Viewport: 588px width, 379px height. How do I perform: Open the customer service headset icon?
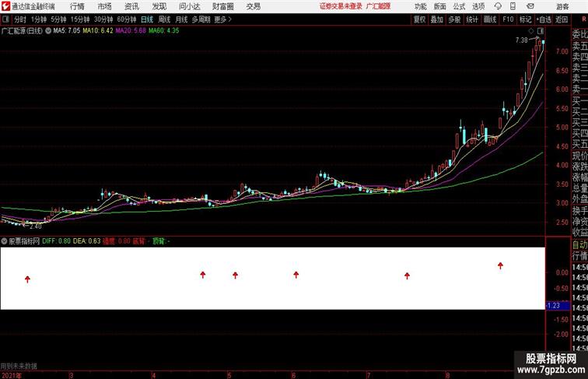click(x=498, y=6)
